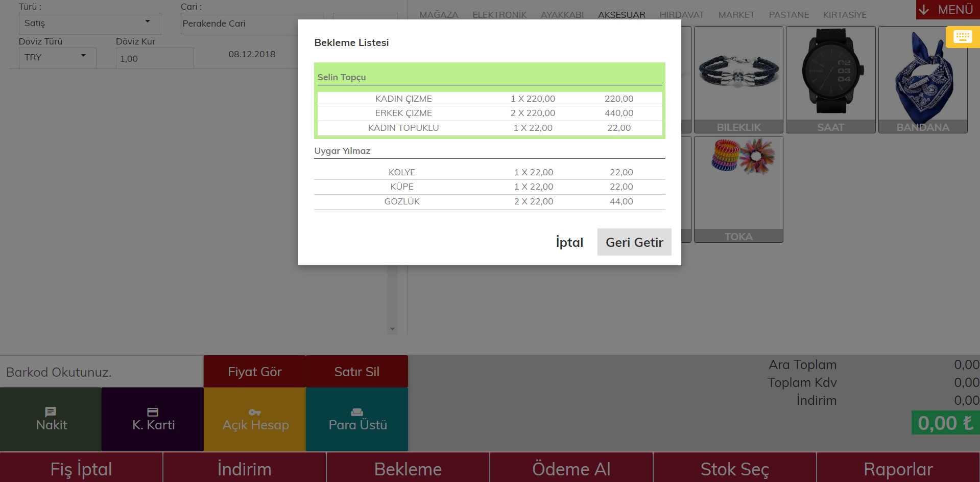
Task: Click the MENÜ down-arrow icon
Action: (924, 10)
